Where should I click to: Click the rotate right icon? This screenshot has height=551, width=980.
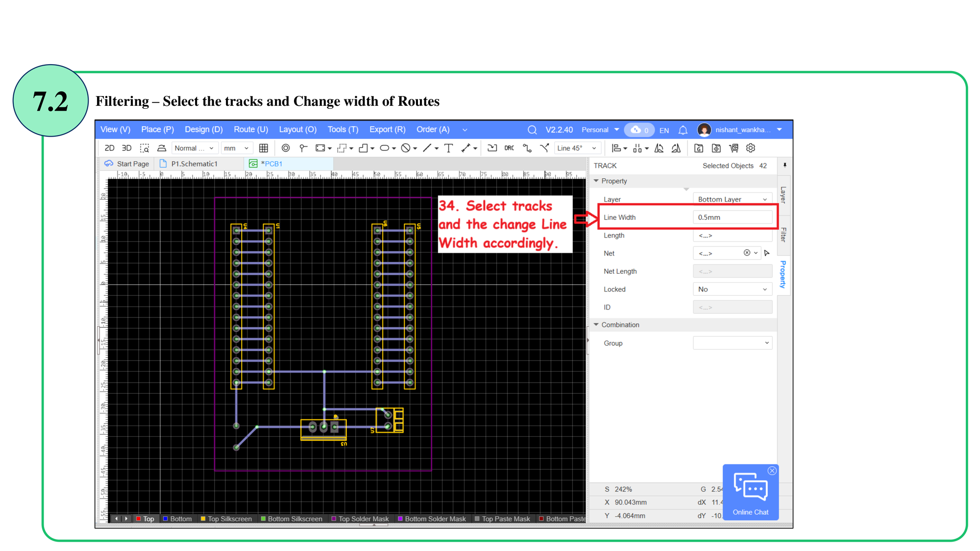676,148
